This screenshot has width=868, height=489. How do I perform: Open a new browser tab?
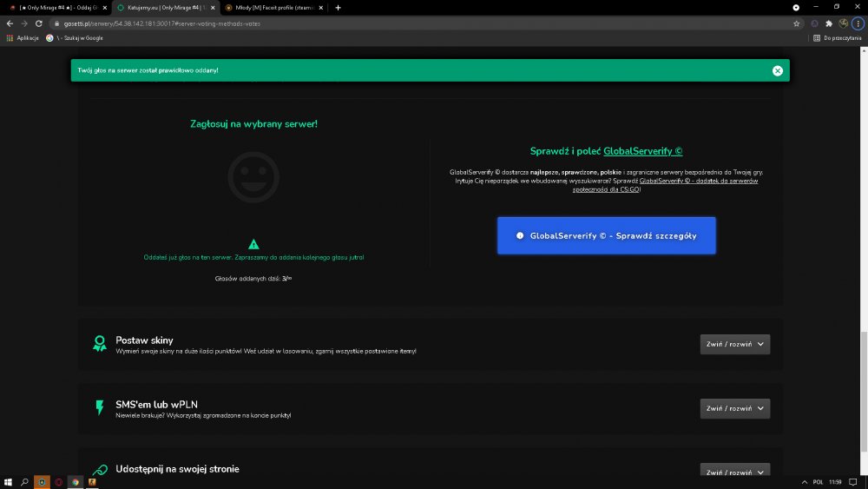(339, 8)
